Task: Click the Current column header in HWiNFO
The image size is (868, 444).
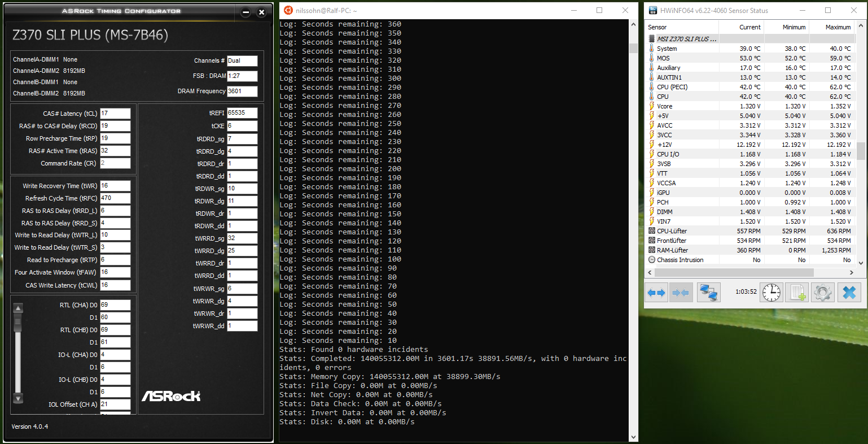Action: [742, 27]
